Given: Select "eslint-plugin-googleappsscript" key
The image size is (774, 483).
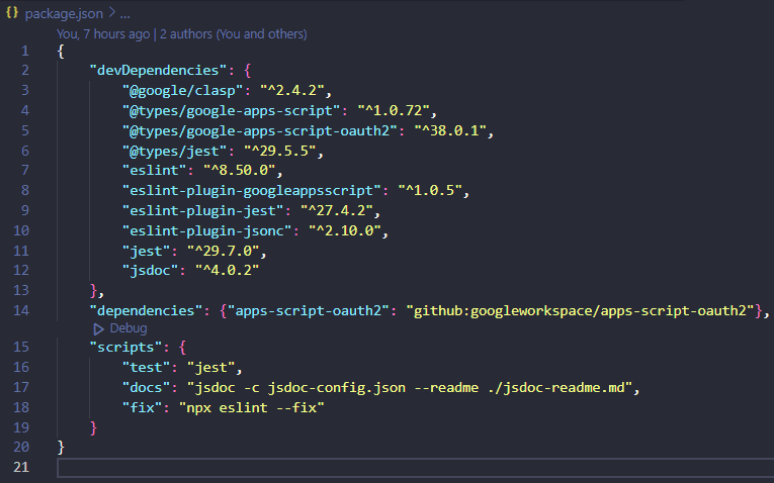Looking at the screenshot, I should (251, 191).
